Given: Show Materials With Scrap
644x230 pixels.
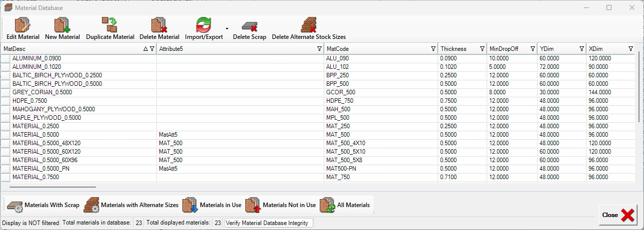Looking at the screenshot, I should [x=43, y=205].
